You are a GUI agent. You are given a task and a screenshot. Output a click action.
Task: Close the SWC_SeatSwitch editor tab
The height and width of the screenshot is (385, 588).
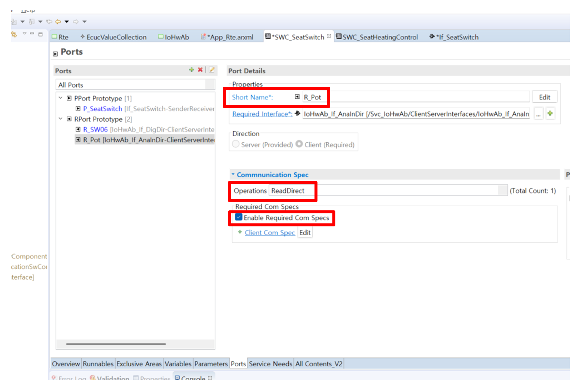coord(329,36)
